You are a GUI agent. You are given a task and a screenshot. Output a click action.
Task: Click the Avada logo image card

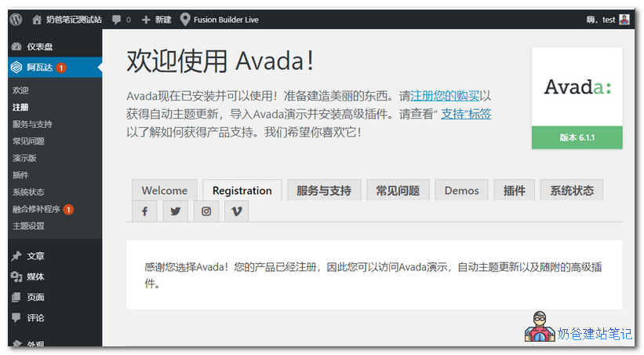[577, 87]
